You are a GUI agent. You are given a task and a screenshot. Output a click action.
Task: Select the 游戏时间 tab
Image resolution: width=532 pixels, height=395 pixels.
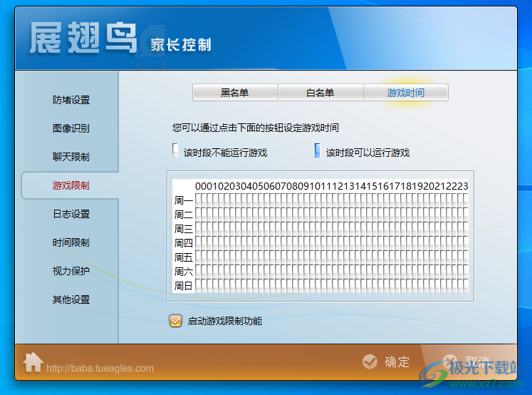pyautogui.click(x=406, y=93)
